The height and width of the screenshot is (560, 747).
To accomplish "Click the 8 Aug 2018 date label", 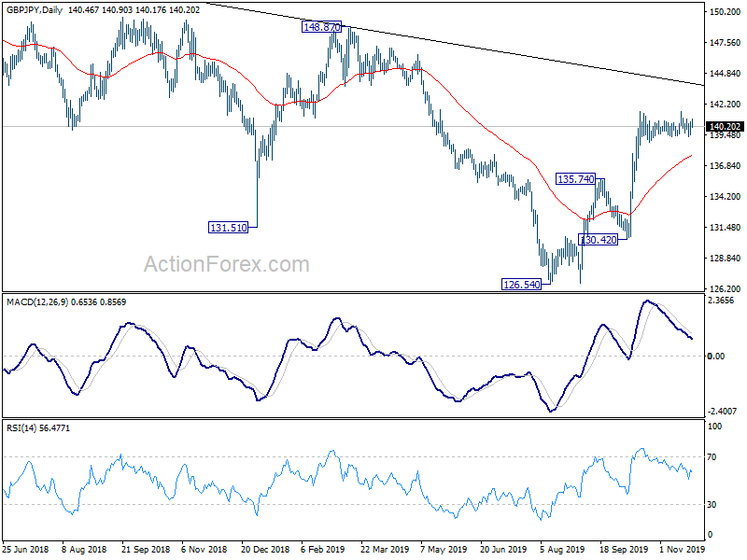I will click(x=84, y=549).
